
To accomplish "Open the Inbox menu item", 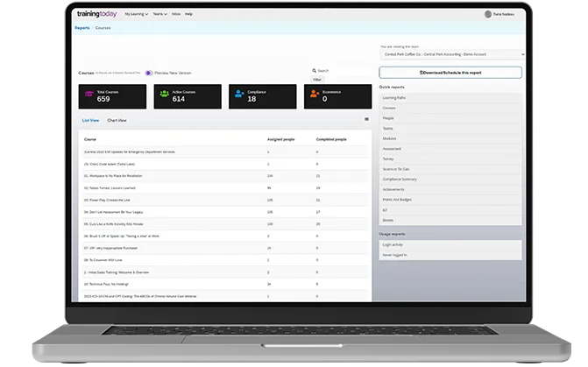I will pyautogui.click(x=176, y=14).
